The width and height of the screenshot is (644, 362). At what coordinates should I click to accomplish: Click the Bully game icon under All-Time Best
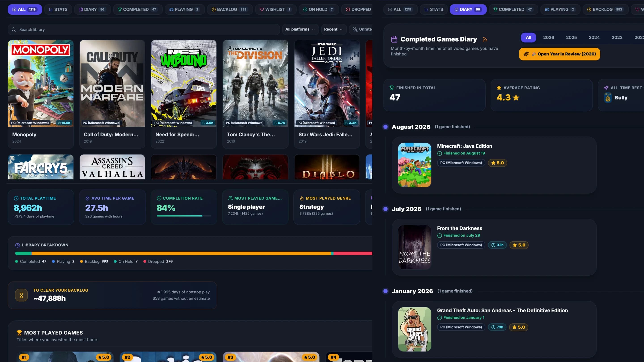pyautogui.click(x=608, y=98)
